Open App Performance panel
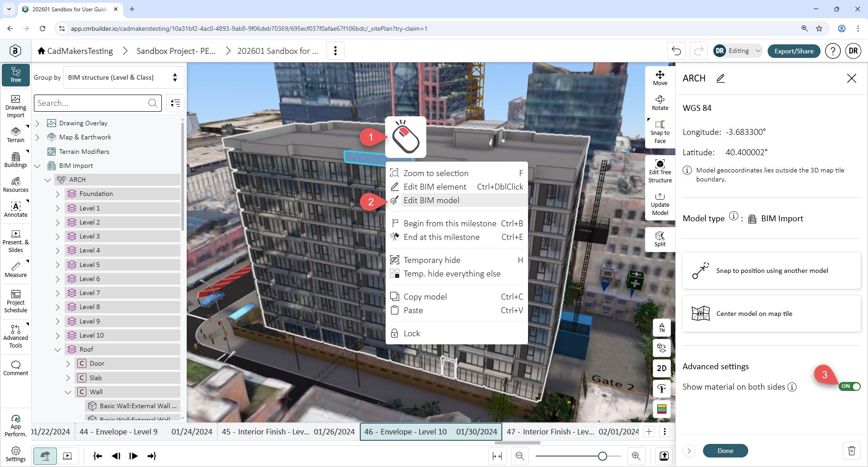Screen dimensions: 868x467 16,426
